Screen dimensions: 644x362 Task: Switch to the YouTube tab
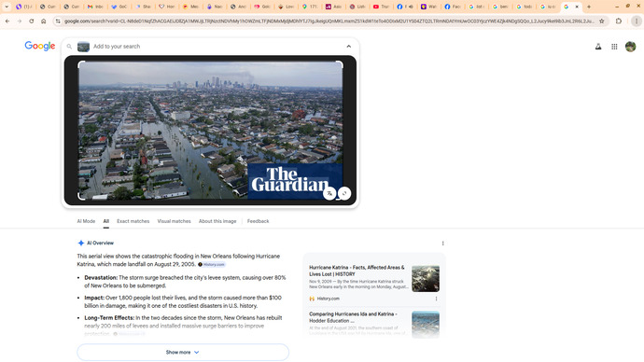[381, 7]
